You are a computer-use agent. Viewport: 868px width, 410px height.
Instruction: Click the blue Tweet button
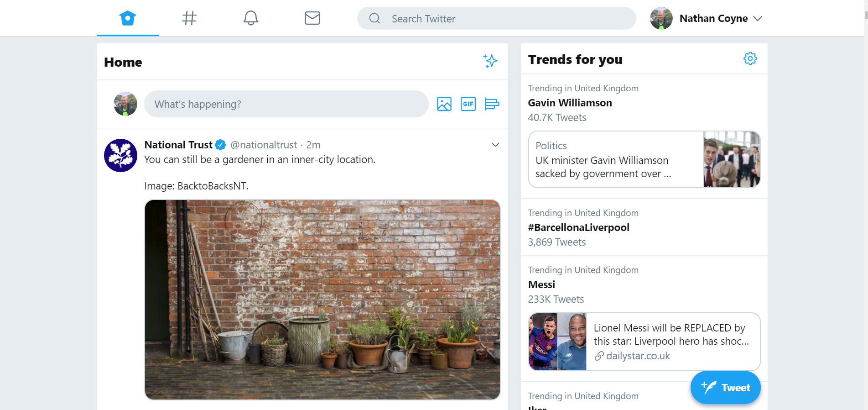(725, 388)
